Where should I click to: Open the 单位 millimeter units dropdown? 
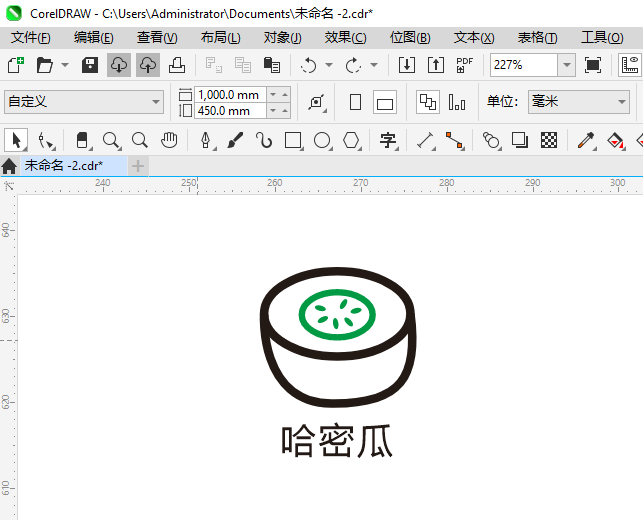(579, 102)
